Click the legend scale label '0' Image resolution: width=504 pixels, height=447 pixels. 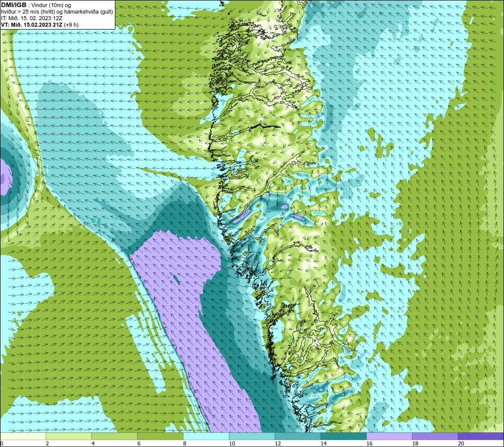[2, 443]
